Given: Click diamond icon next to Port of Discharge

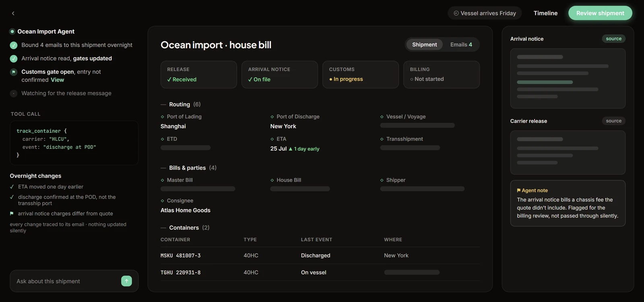Looking at the screenshot, I should 272,117.
